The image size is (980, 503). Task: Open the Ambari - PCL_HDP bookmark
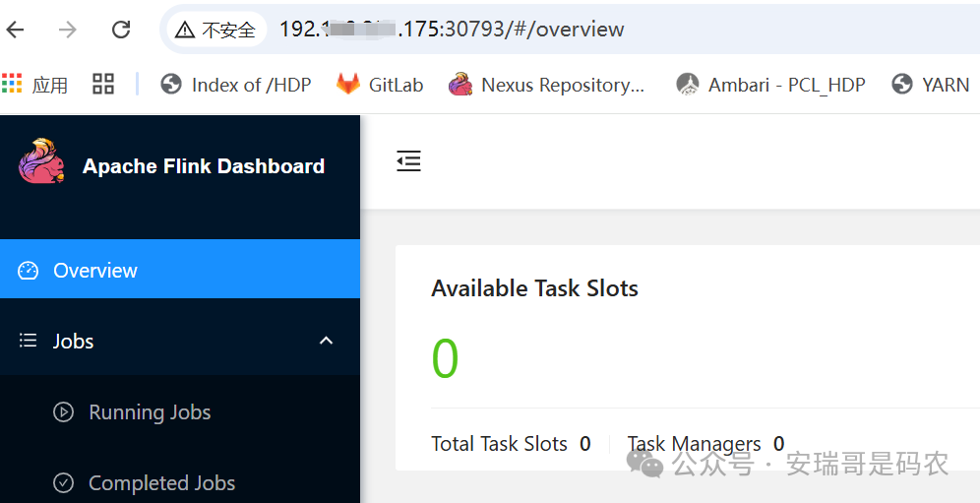[770, 85]
